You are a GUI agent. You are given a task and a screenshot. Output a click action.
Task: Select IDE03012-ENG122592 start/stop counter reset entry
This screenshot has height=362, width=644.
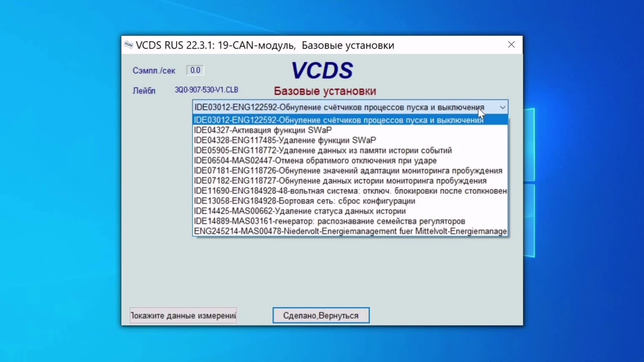pos(350,120)
